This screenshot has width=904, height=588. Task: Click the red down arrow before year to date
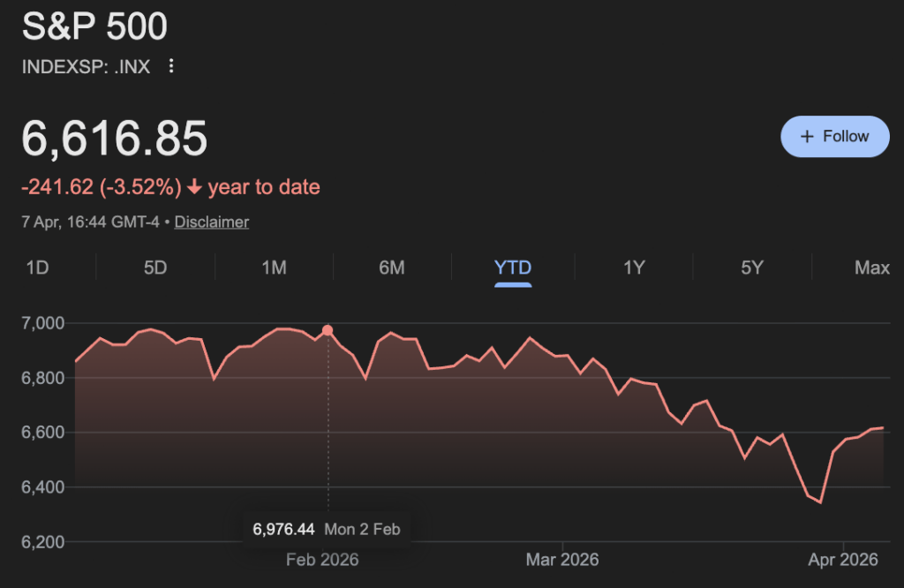pyautogui.click(x=194, y=187)
